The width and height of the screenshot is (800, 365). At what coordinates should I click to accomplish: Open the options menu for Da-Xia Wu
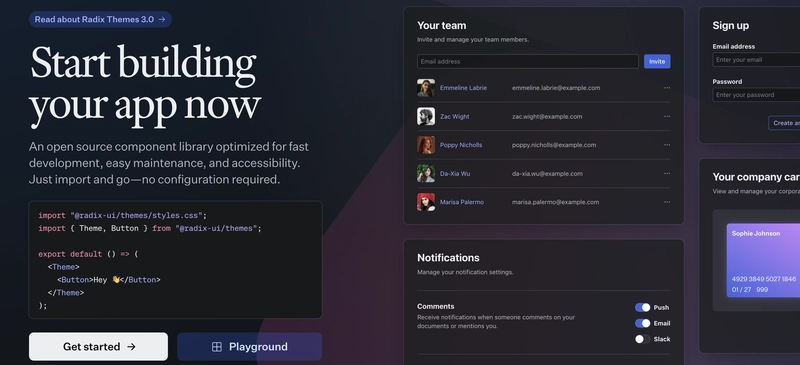(x=667, y=174)
